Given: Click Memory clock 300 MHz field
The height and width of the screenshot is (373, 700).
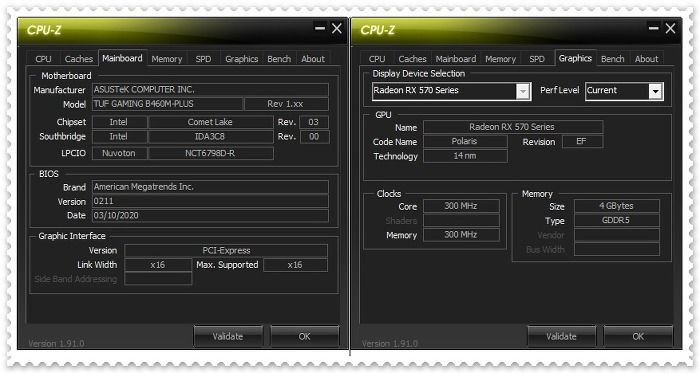Looking at the screenshot, I should (x=461, y=235).
